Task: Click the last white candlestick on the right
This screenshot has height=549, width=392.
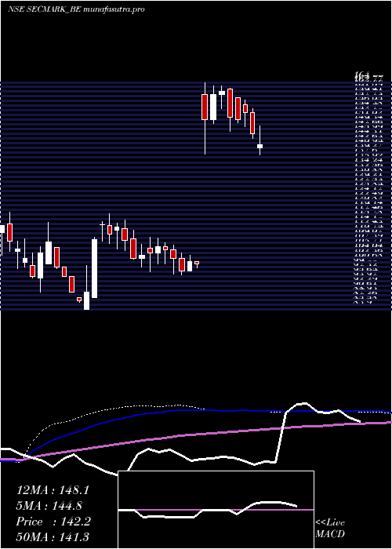Action: pyautogui.click(x=260, y=146)
